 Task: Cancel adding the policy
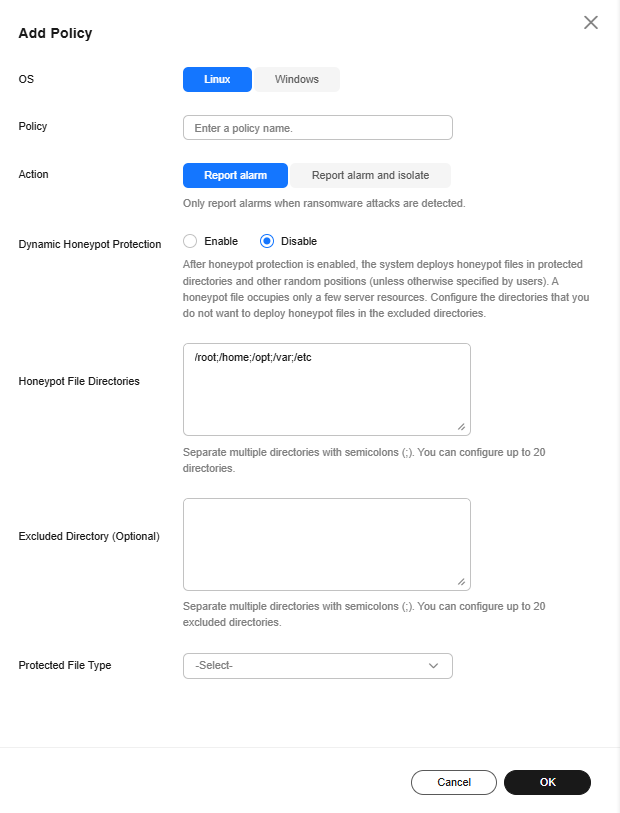click(x=454, y=782)
